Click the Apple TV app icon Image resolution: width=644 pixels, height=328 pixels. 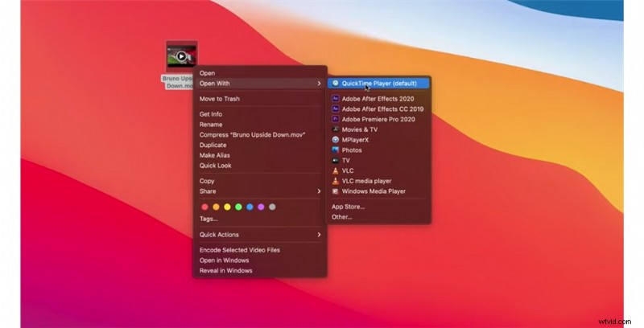click(336, 160)
